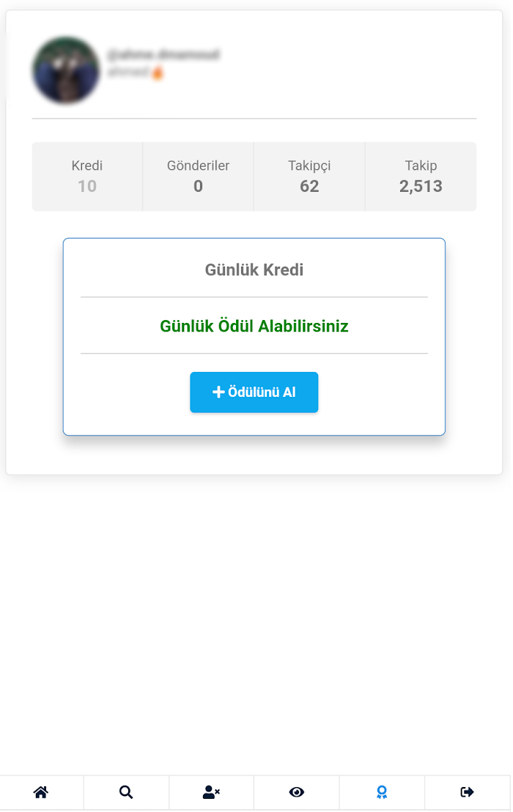Click the blurred @username handle
The width and height of the screenshot is (513, 812).
point(163,54)
